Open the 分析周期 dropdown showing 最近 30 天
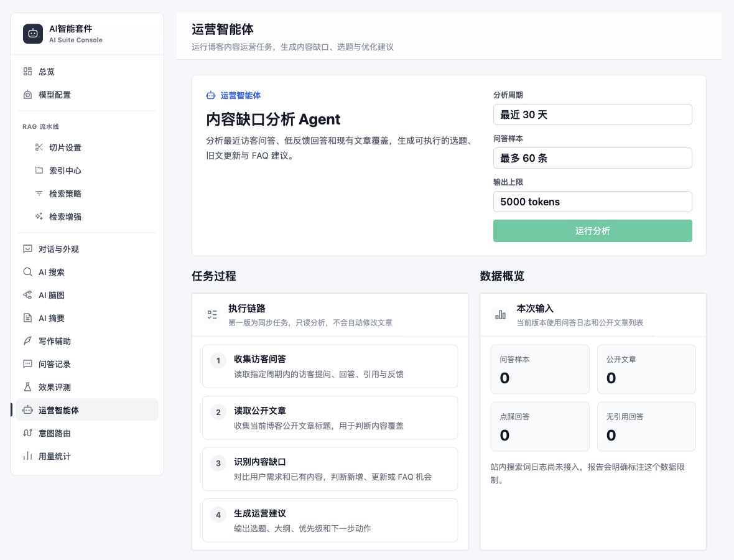This screenshot has width=734, height=560. (x=592, y=114)
